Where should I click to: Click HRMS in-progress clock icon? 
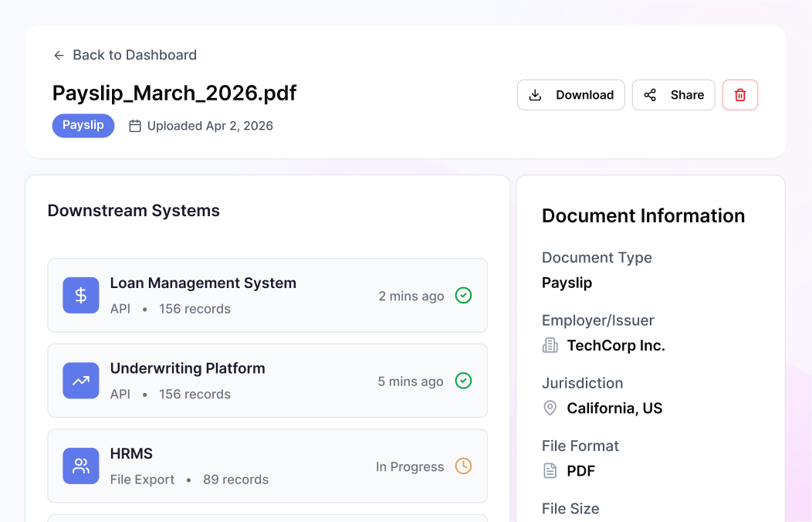(x=463, y=466)
